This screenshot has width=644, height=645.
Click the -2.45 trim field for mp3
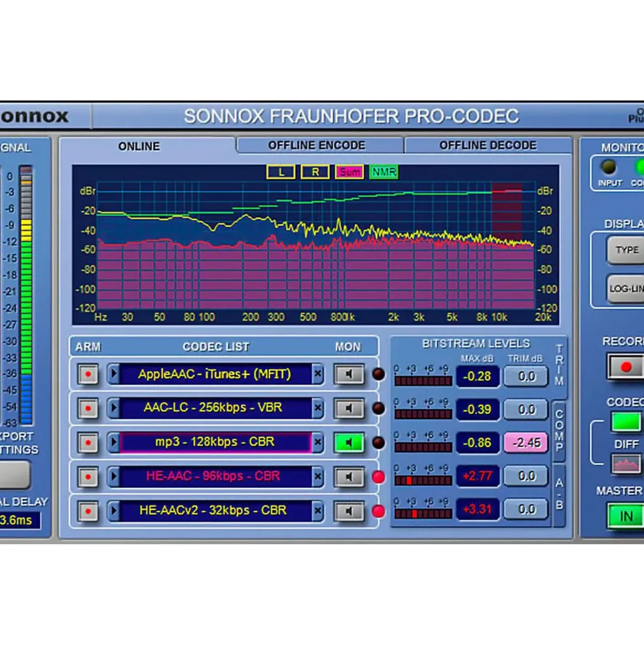[x=526, y=443]
